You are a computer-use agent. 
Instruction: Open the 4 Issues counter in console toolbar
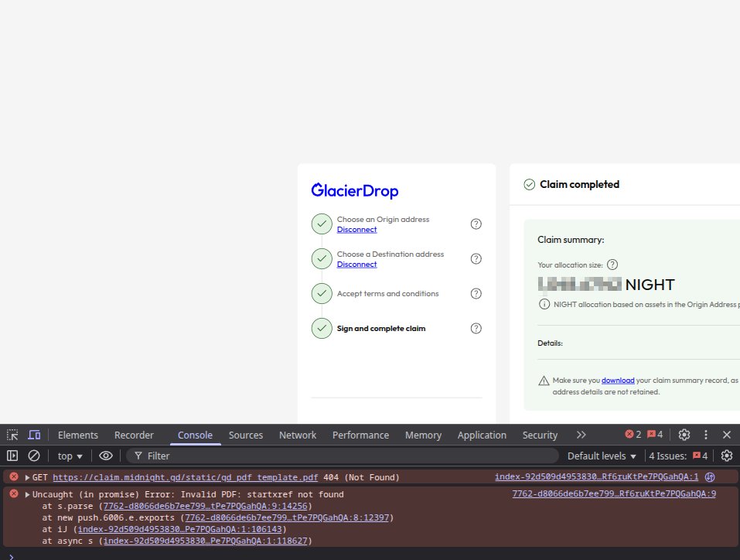678,456
